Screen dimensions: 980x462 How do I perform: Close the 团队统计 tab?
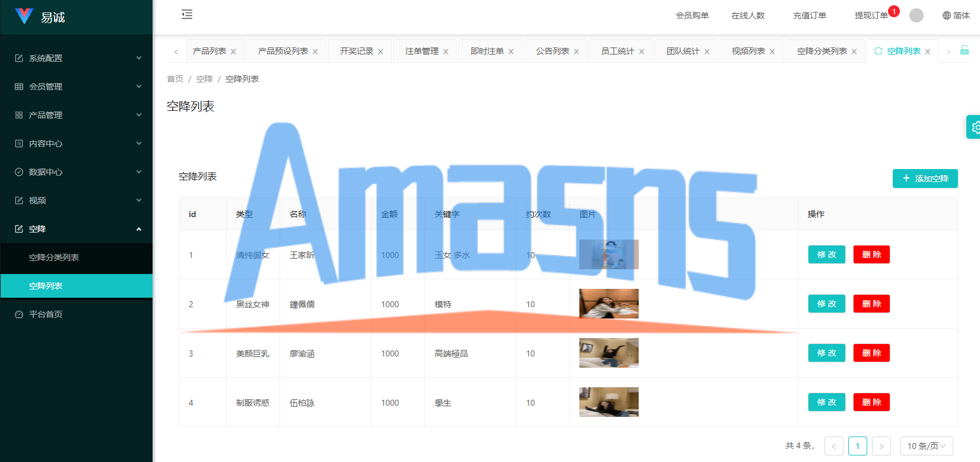click(707, 52)
